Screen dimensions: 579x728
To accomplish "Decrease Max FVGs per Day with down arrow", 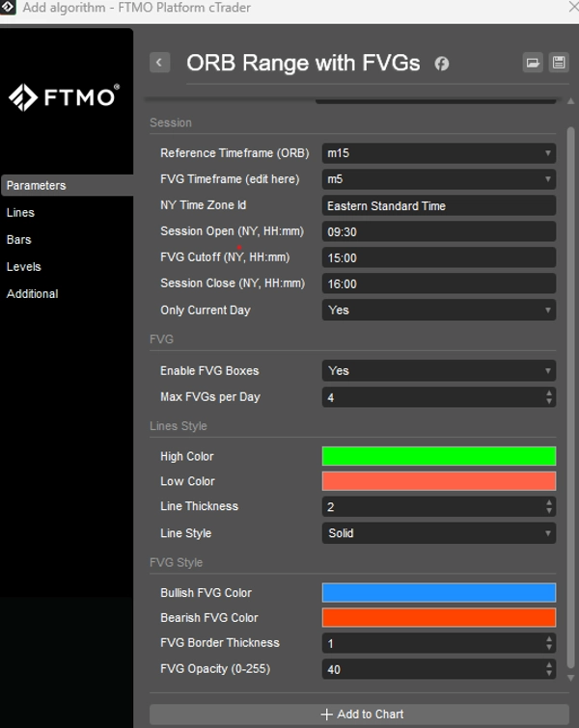I will [x=549, y=402].
